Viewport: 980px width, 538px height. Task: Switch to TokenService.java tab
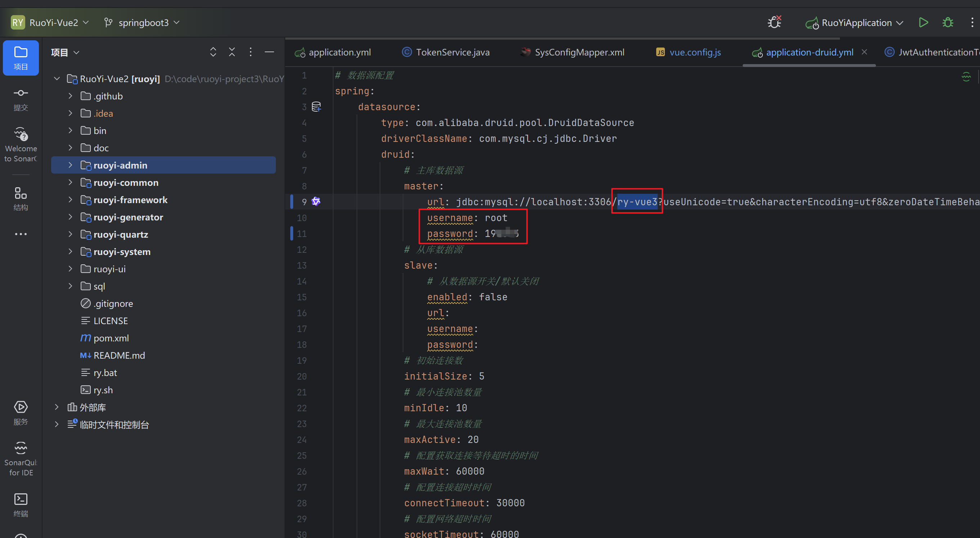(446, 52)
